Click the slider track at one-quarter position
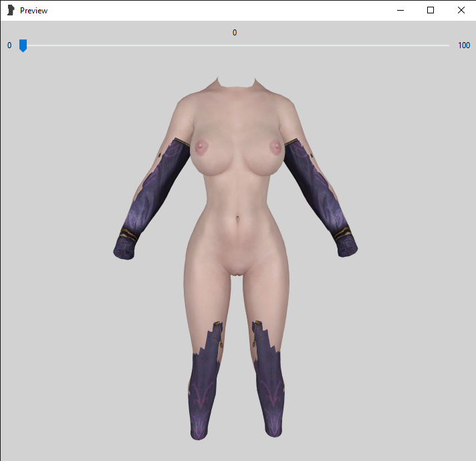The height and width of the screenshot is (461, 476). [x=129, y=45]
